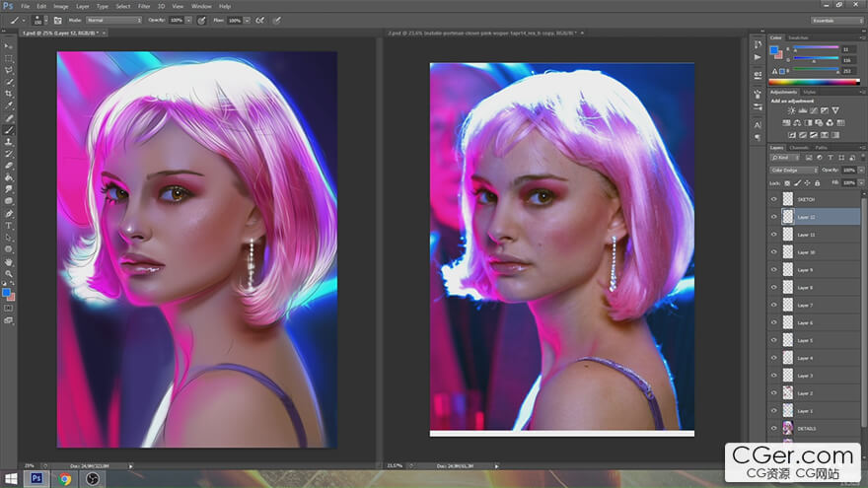Lock all layer attributes
Viewport: 868px width, 488px height.
tap(817, 183)
